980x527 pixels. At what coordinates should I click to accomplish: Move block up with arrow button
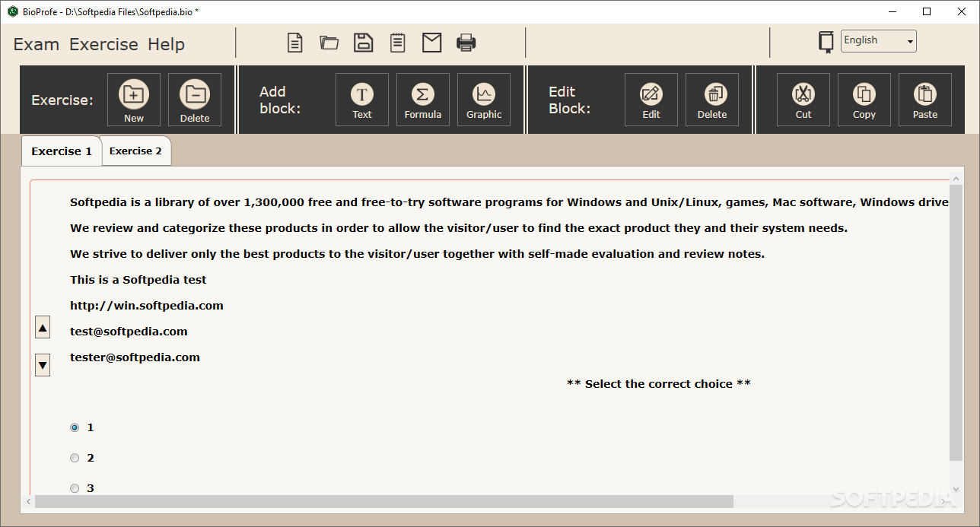coord(43,328)
